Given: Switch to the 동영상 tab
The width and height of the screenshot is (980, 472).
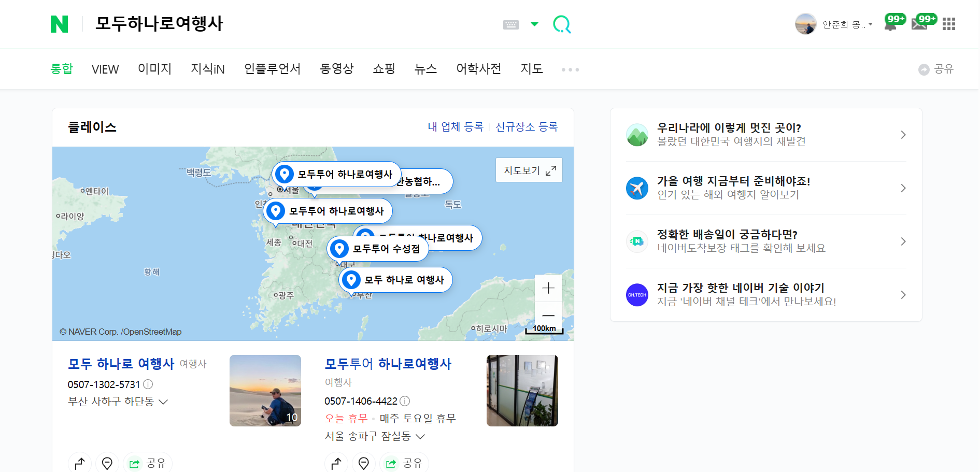Looking at the screenshot, I should pos(337,69).
